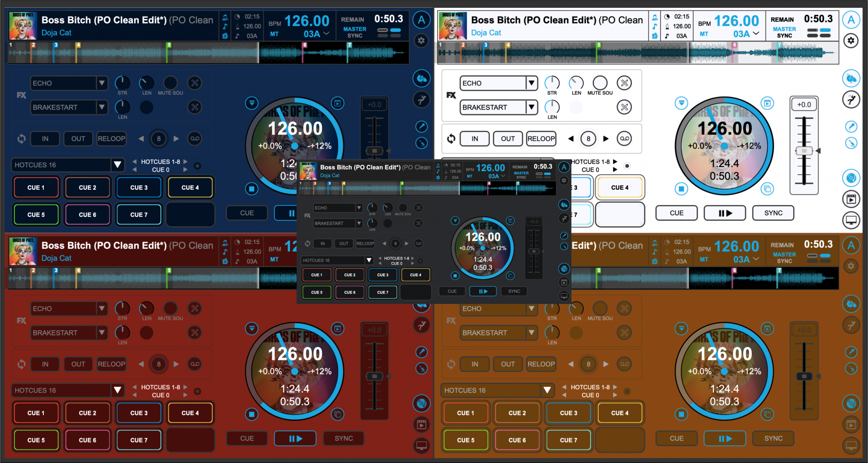Screen dimensions: 868x463
Task: Click album art thumbnail in red skin
Action: click(23, 251)
